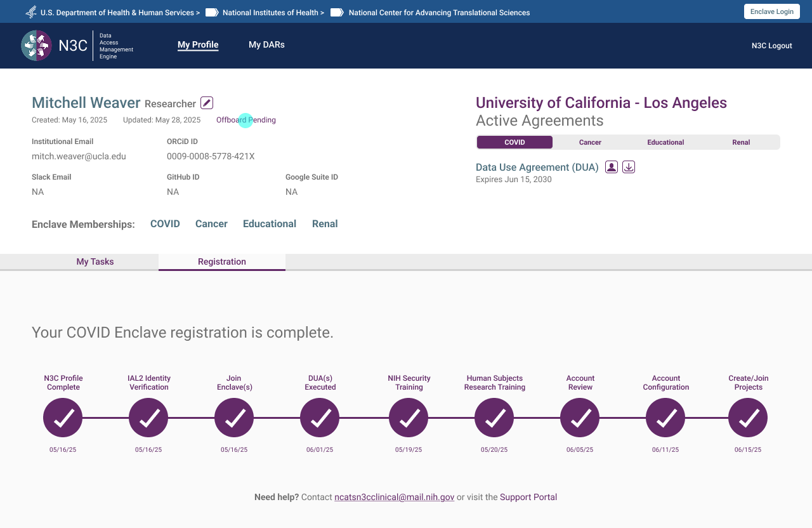The image size is (812, 528).
Task: Open the Support Portal link
Action: (x=528, y=497)
